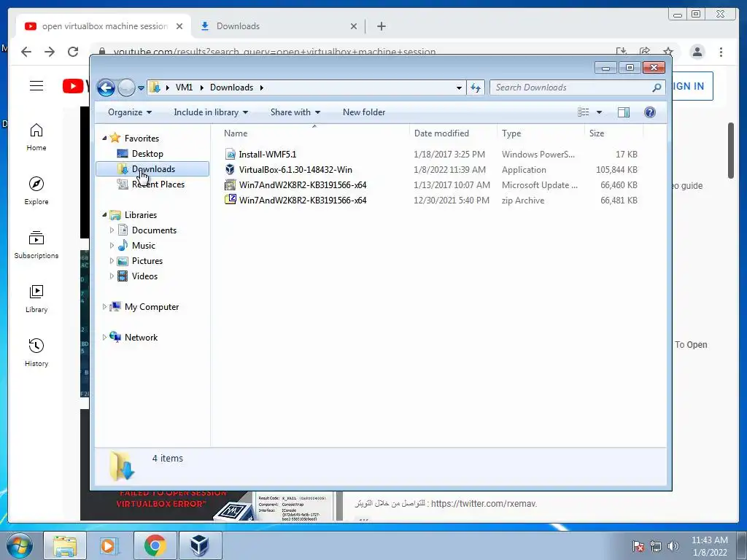Screen dimensions: 747x560
Task: Expand My Computer tree node
Action: [104, 307]
